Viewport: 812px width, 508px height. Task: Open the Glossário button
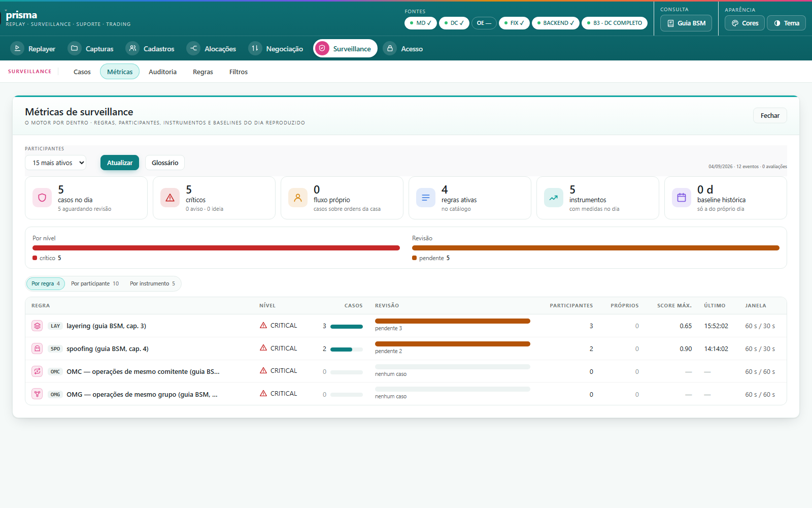click(x=165, y=163)
